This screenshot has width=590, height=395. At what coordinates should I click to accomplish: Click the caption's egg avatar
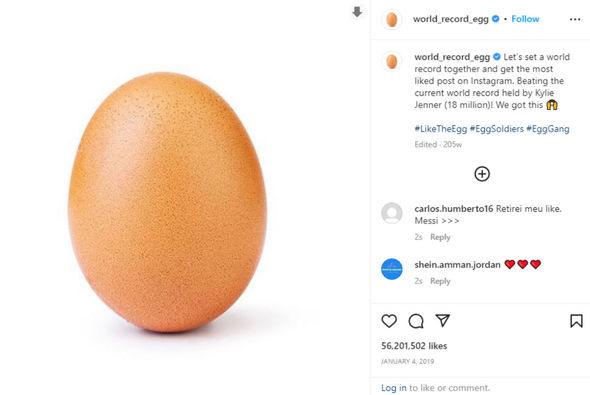[x=392, y=61]
